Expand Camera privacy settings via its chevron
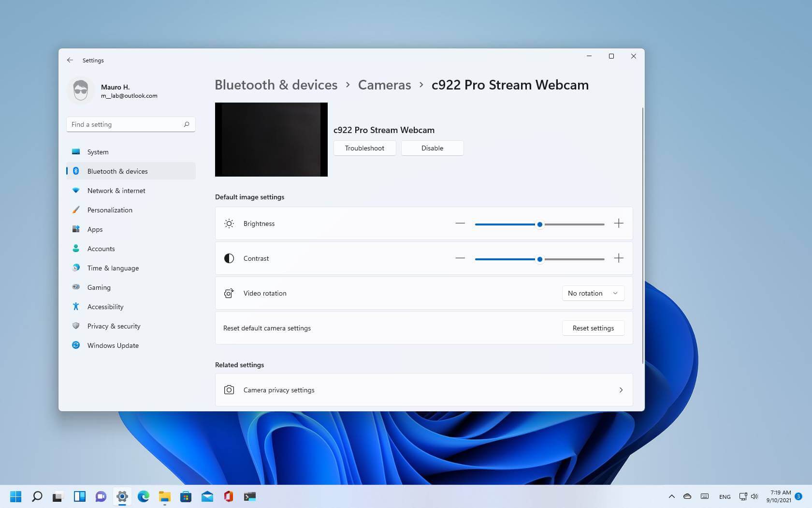The height and width of the screenshot is (508, 812). tap(621, 389)
